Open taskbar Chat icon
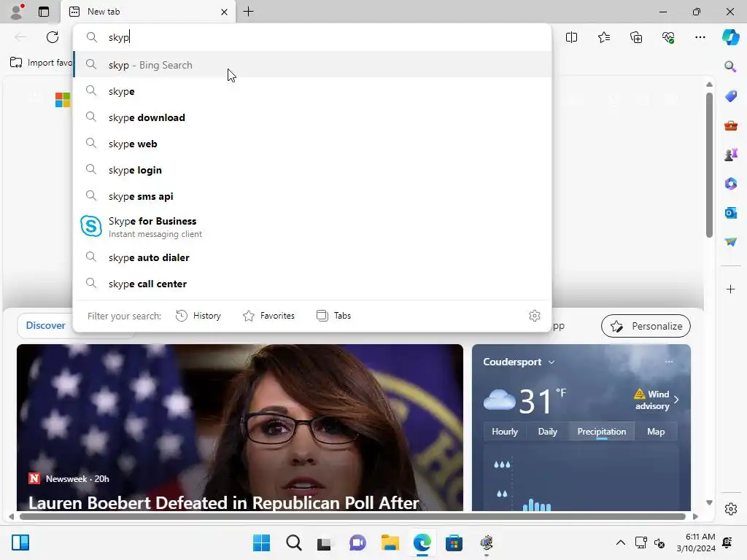 [357, 542]
